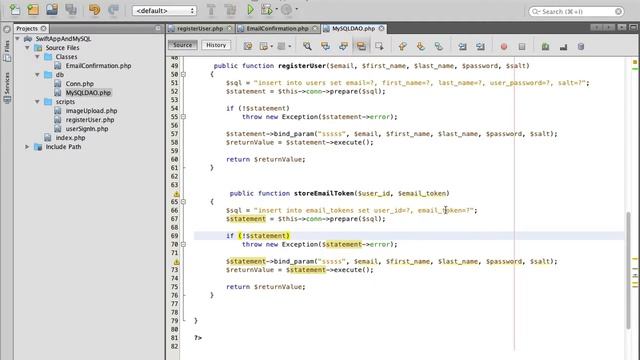Screen dimensions: 640x360
Task: Toggle Rectangular Selection mode icon
Action: (x=379, y=46)
